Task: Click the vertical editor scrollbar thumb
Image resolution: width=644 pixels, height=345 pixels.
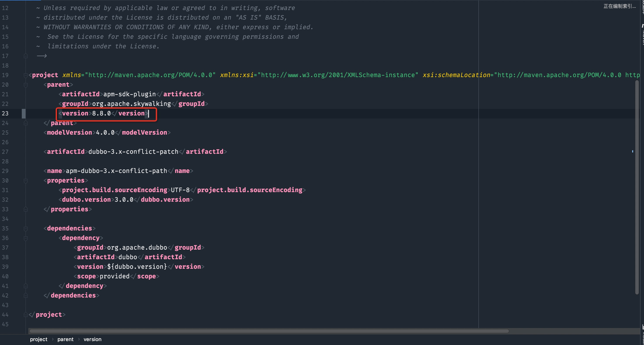Action: point(637,188)
